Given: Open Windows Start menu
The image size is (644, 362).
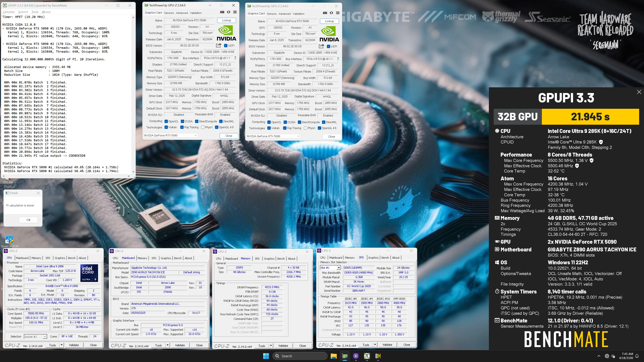Looking at the screenshot, I should (266, 356).
